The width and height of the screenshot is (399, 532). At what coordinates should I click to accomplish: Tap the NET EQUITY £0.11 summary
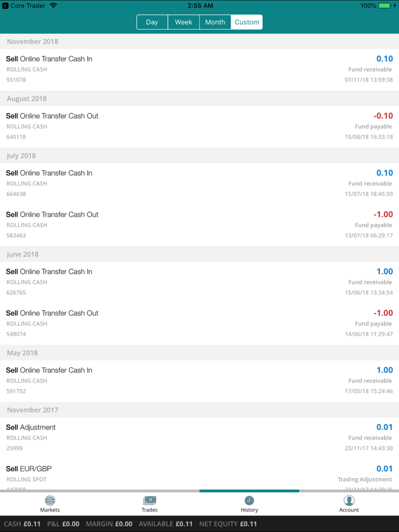tap(228, 524)
